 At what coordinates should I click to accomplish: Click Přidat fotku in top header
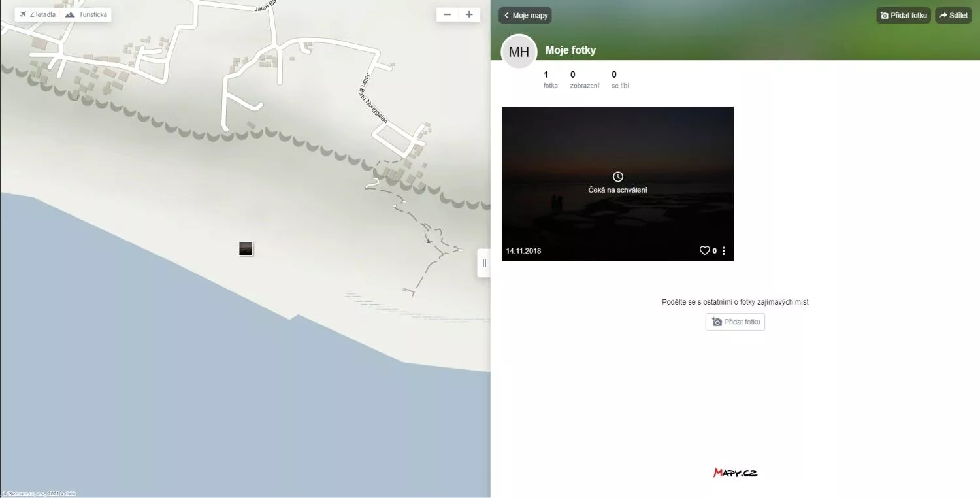point(904,15)
